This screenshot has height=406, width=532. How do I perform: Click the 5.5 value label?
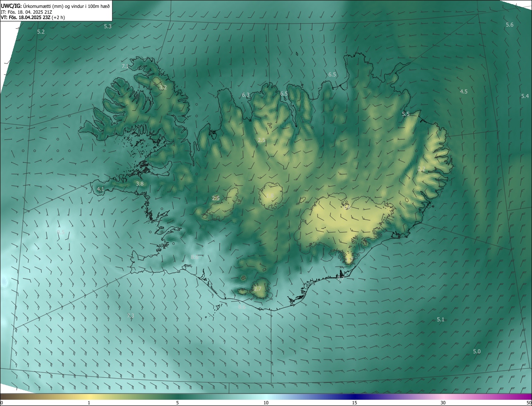click(406, 114)
